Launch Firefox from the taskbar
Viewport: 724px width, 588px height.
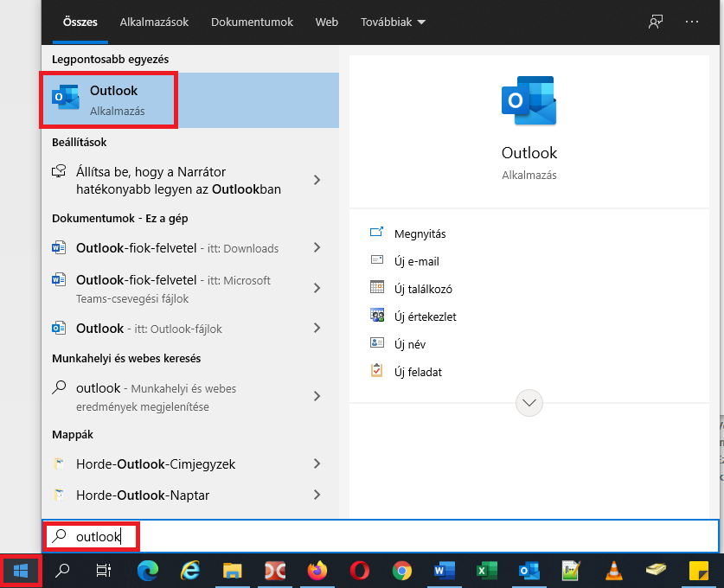click(x=317, y=571)
